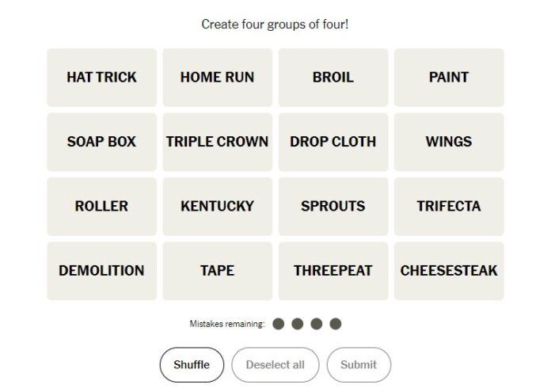Choose the TAPE word tile
Screen dimensions: 551x392
coord(217,271)
